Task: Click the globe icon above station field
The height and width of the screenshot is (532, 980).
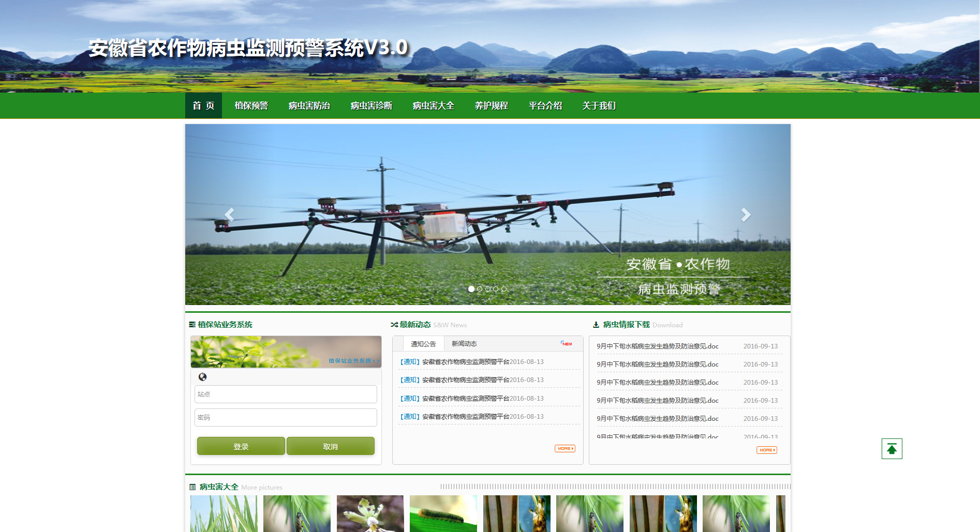Action: click(x=202, y=377)
